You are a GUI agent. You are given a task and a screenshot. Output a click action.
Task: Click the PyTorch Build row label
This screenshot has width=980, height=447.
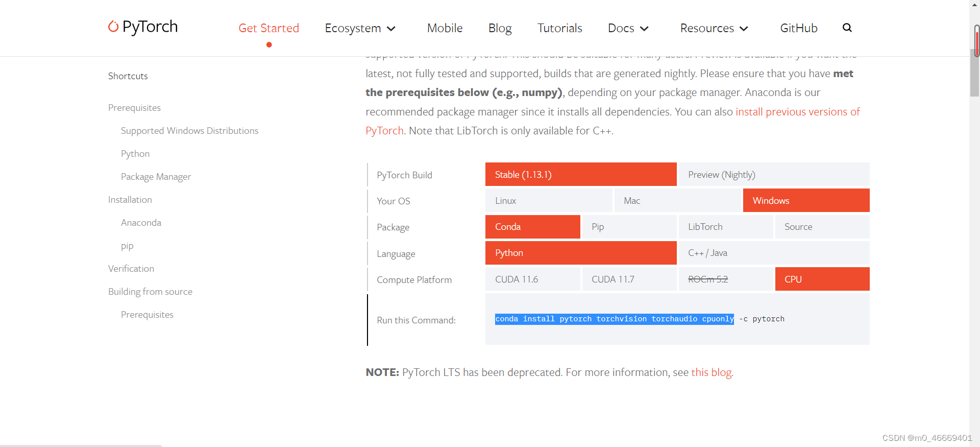point(404,175)
